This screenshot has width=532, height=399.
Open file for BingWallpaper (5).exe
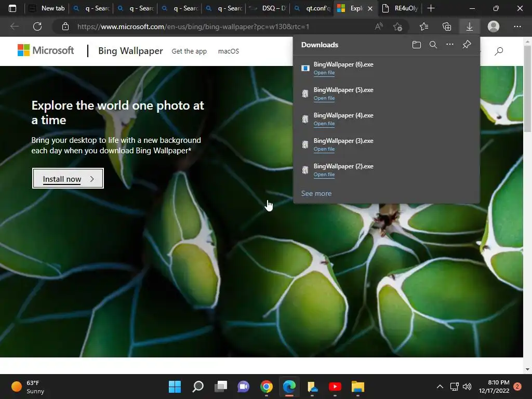tap(324, 98)
